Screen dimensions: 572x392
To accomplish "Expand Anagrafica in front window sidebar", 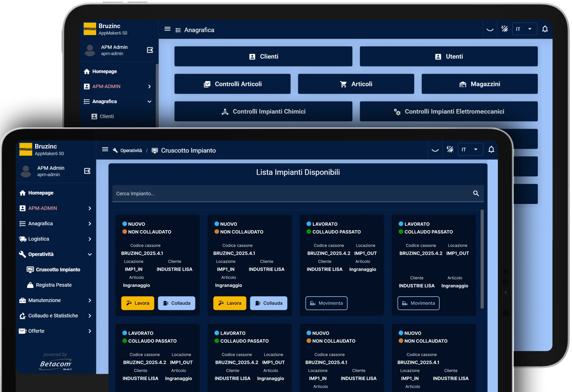I will click(56, 223).
